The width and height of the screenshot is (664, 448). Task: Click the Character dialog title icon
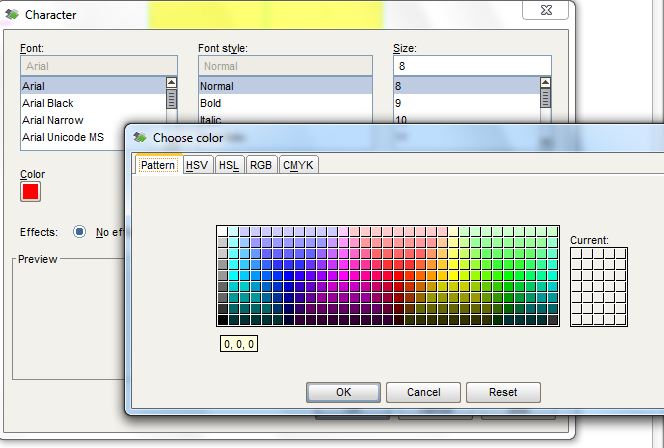pyautogui.click(x=12, y=14)
